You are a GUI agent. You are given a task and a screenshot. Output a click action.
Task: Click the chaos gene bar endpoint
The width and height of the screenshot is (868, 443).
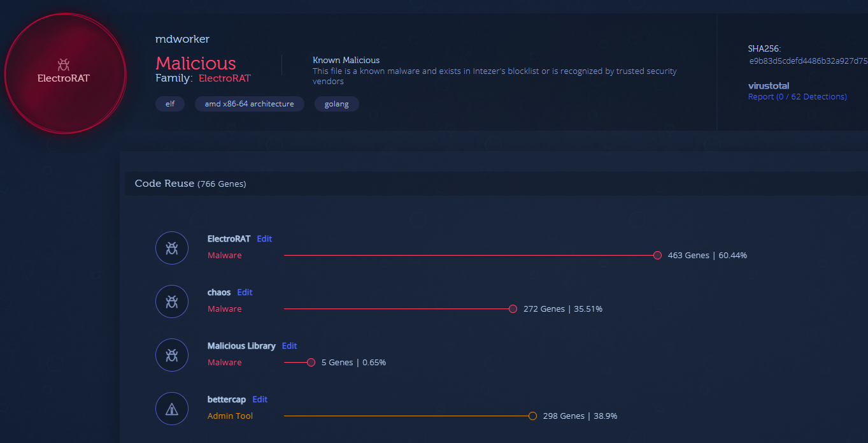click(x=513, y=309)
